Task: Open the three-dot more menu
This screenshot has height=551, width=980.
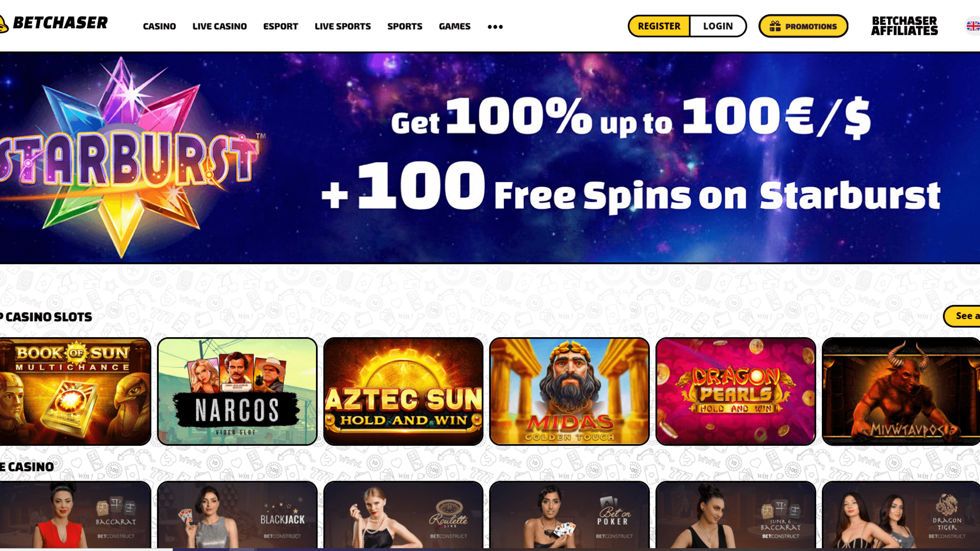Action: point(495,27)
